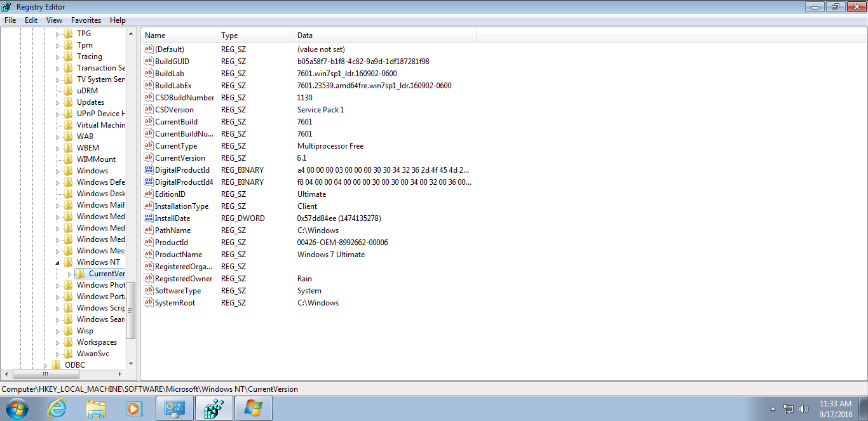Screen dimensions: 868x421
Task: Select the BuildLabEx value name
Action: 173,86
